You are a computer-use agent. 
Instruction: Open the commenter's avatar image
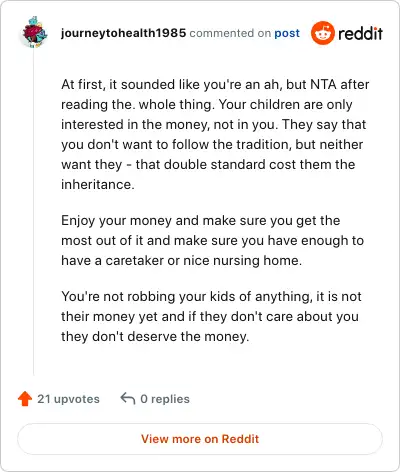coord(34,33)
